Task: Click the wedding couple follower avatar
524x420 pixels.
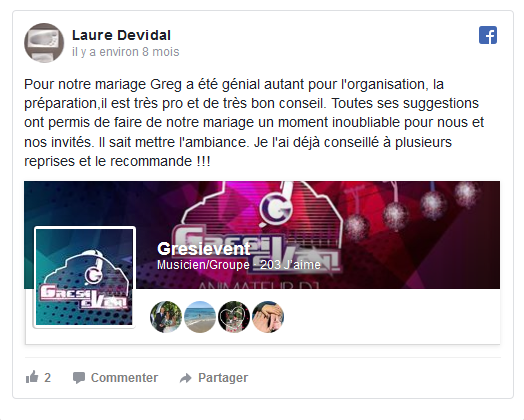Action: 166,317
